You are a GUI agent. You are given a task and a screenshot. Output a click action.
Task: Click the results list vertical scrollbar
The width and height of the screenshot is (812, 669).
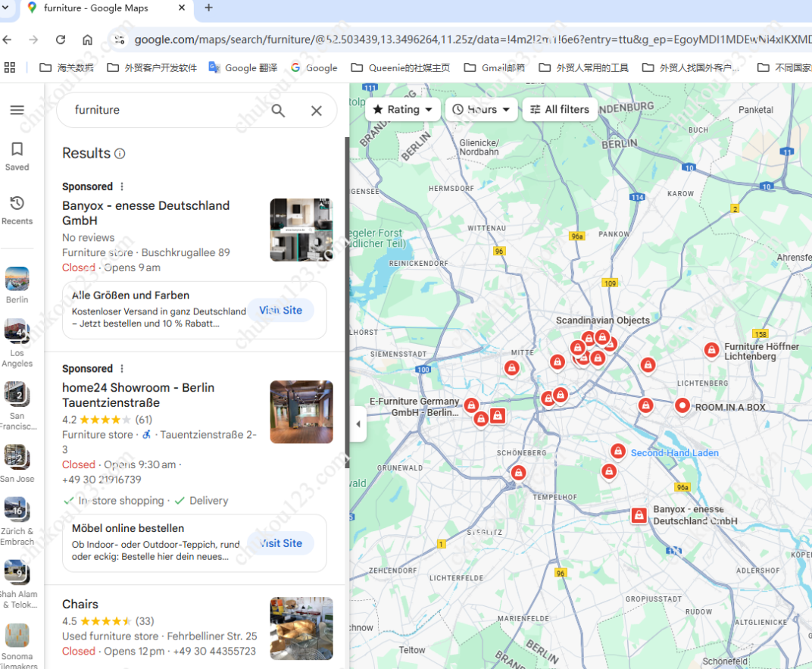click(x=347, y=303)
